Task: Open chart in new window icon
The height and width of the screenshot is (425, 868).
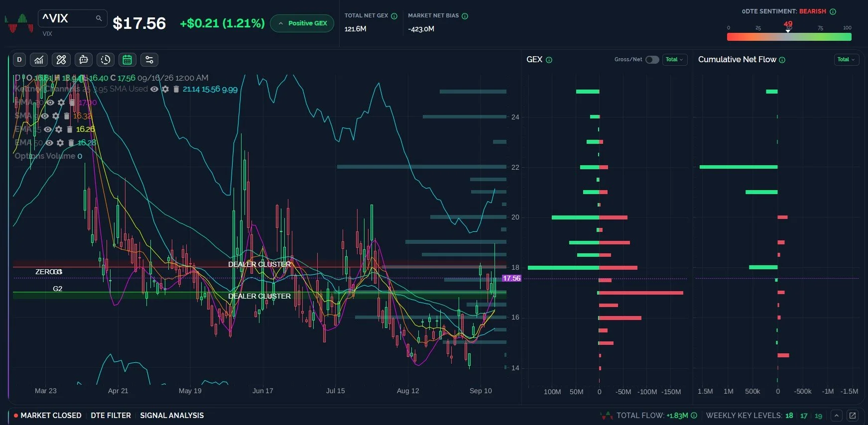Action: tap(853, 416)
